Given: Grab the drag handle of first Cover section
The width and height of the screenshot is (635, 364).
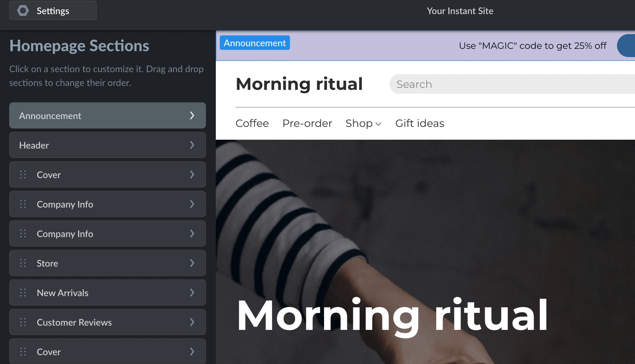Looking at the screenshot, I should tap(23, 174).
